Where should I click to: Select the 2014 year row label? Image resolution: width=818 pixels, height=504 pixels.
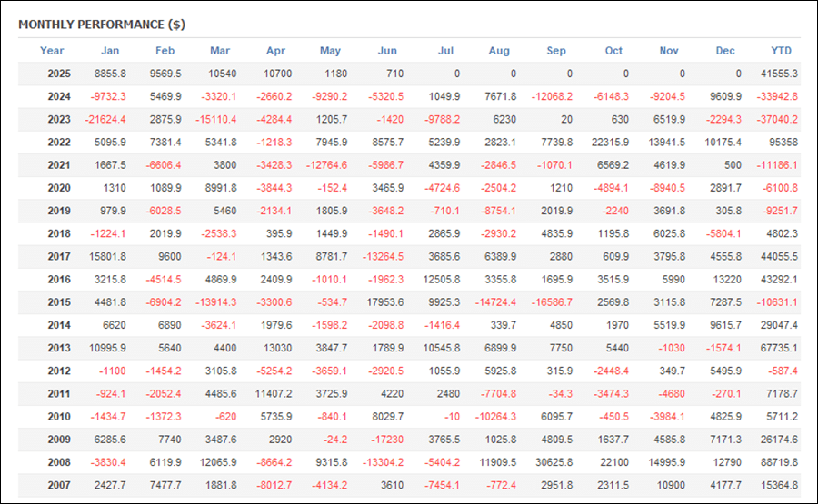coord(59,325)
